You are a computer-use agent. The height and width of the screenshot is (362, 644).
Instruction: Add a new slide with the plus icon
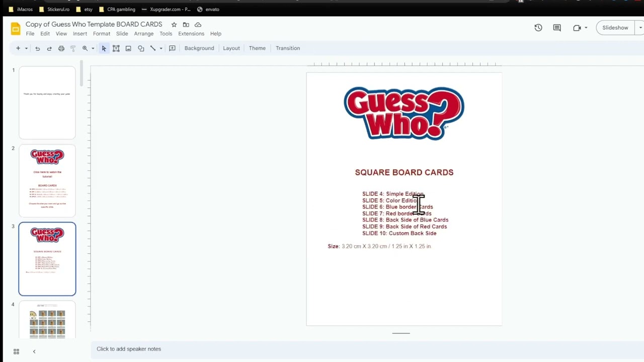pyautogui.click(x=18, y=48)
